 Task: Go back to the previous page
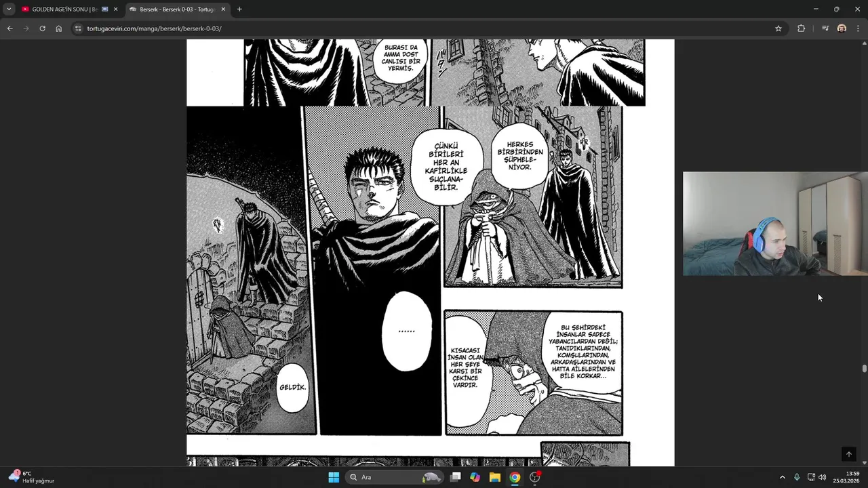[9, 28]
